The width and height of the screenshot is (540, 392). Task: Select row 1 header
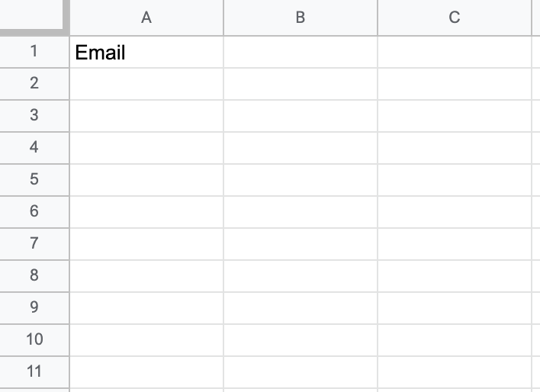pos(34,52)
